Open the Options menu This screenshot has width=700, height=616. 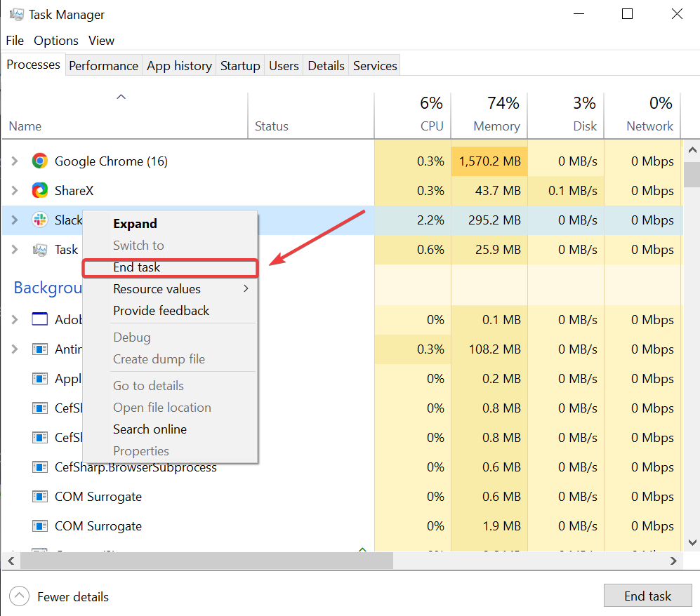tap(56, 41)
